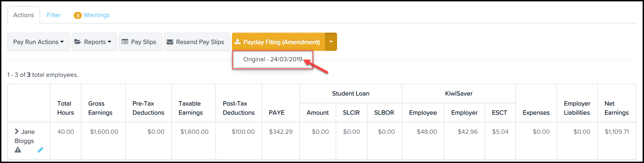The height and width of the screenshot is (163, 644).
Task: Click the download icon on Payday Filing button
Action: pos(237,41)
